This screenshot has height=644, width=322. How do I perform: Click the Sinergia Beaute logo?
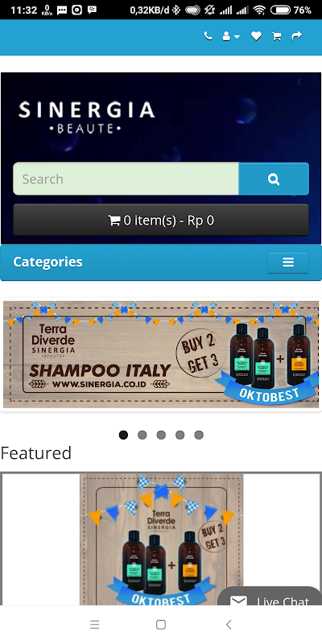86,118
